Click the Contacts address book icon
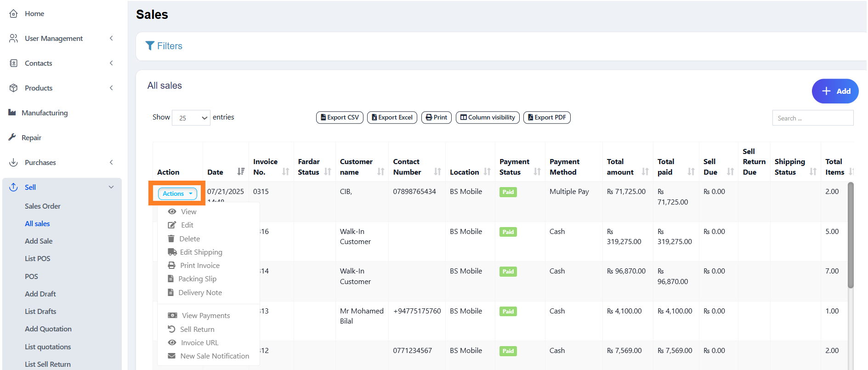Viewport: 868px width, 370px height. (14, 63)
